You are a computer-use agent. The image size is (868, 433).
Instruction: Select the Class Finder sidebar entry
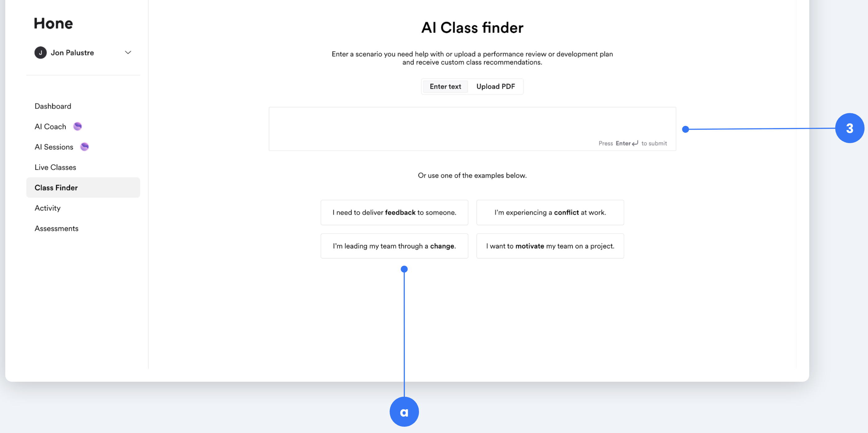(56, 187)
